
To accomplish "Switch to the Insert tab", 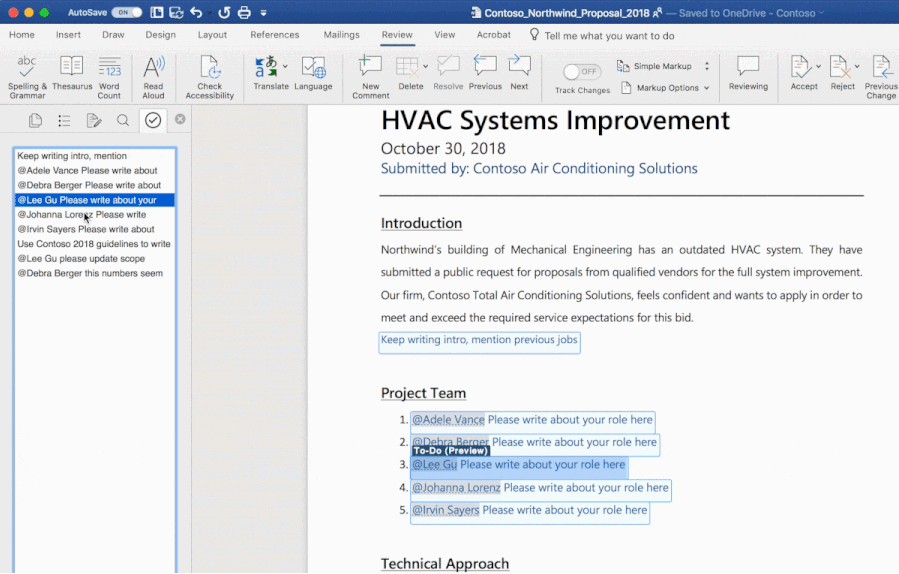I will pos(68,34).
